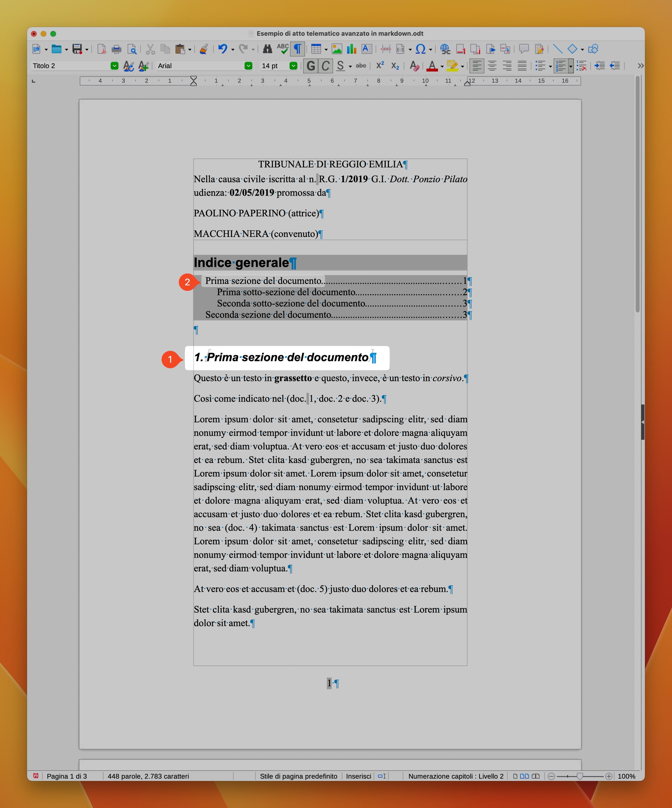Apply the red font color swatch

[x=432, y=66]
